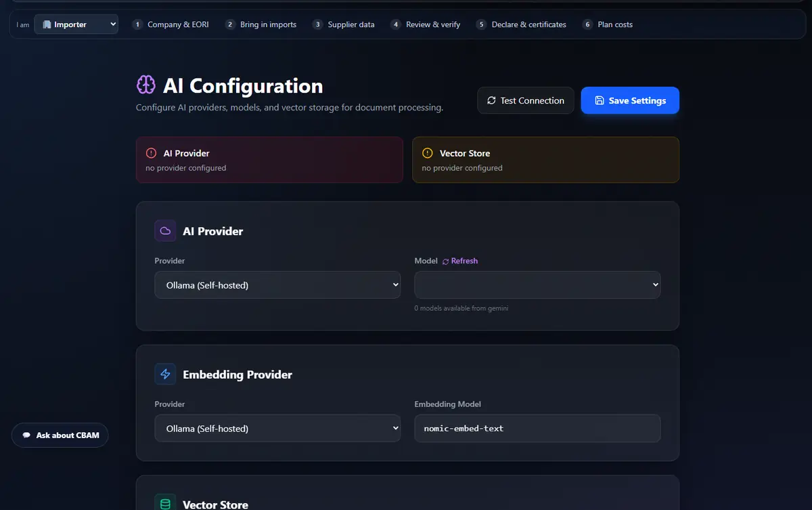Click the Vector Store status card

pos(545,160)
